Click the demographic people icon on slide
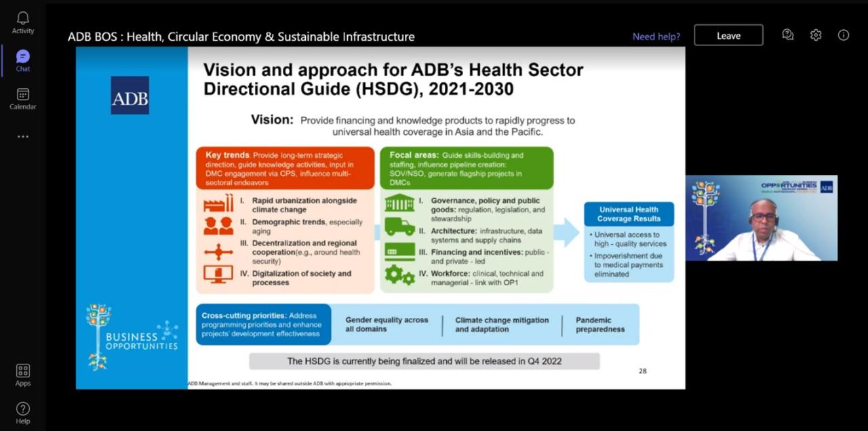 tap(218, 226)
